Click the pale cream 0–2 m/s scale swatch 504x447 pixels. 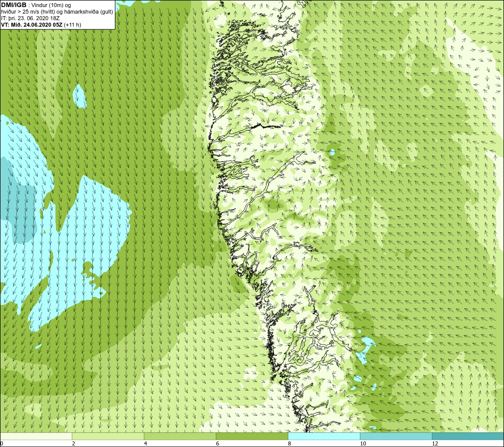(36, 436)
